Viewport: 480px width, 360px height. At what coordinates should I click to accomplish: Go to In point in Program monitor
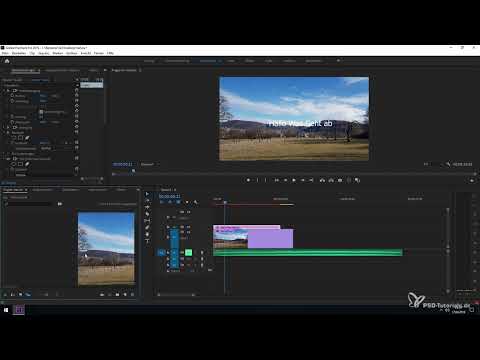point(276,180)
